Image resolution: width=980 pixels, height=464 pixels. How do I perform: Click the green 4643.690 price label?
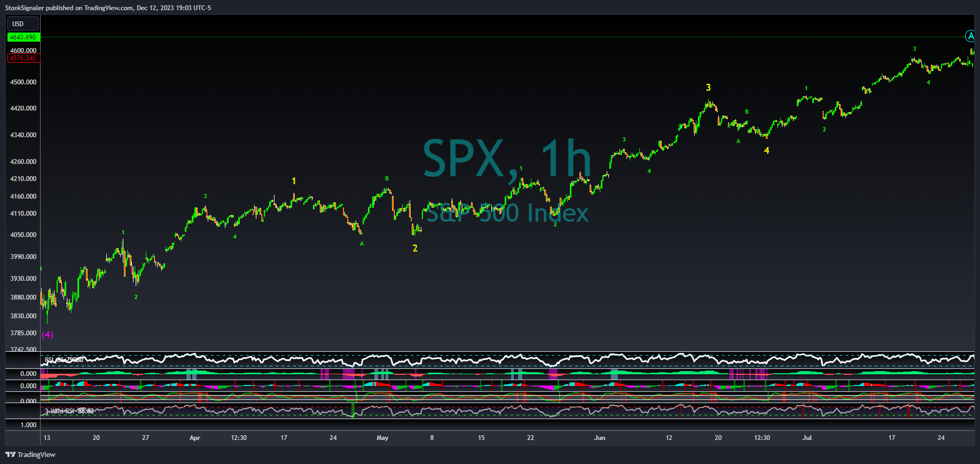tap(23, 37)
